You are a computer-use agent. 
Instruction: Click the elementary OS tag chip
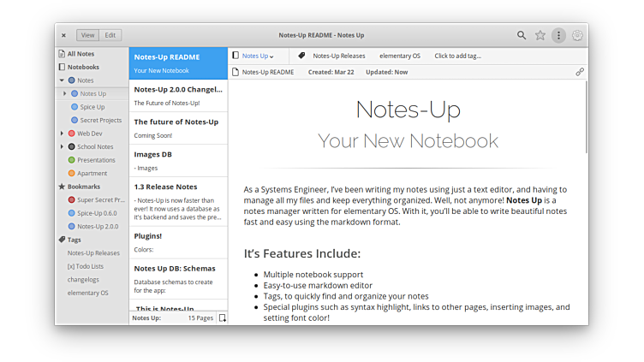pos(400,56)
